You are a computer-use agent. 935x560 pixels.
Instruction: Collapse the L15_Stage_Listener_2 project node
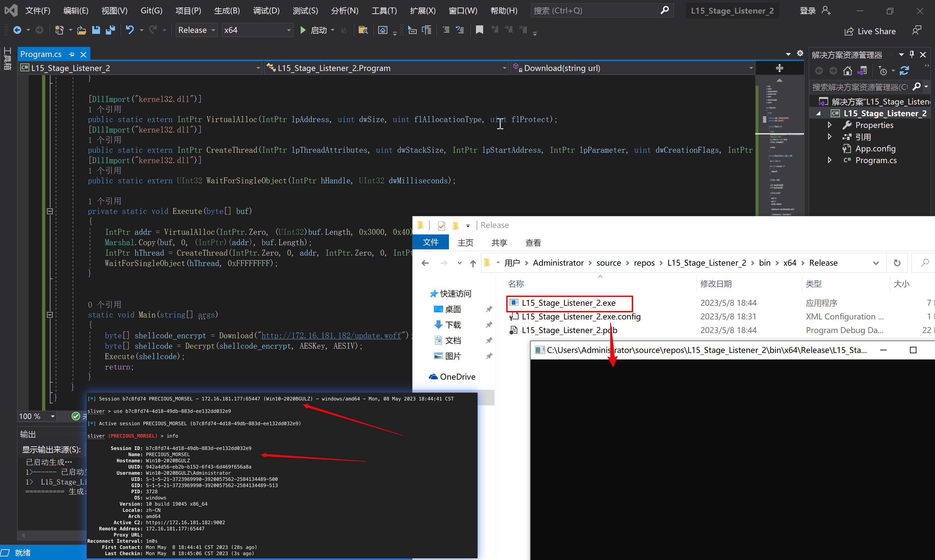pos(818,113)
